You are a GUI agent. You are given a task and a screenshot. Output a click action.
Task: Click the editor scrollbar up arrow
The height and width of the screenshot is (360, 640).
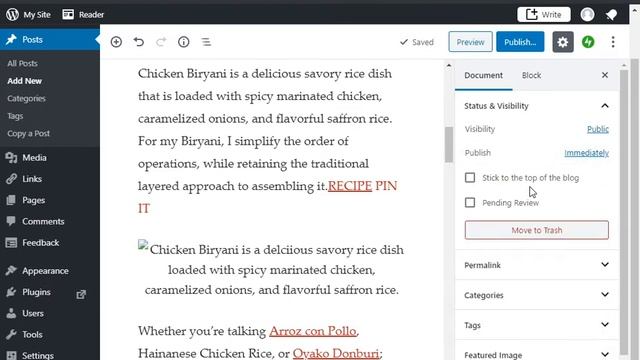(449, 65)
